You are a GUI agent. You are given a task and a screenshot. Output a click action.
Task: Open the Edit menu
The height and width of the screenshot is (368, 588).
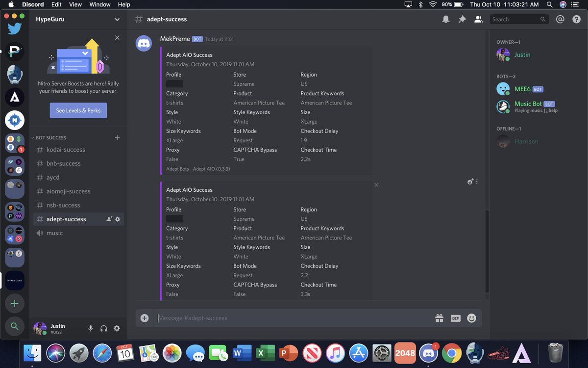(56, 4)
